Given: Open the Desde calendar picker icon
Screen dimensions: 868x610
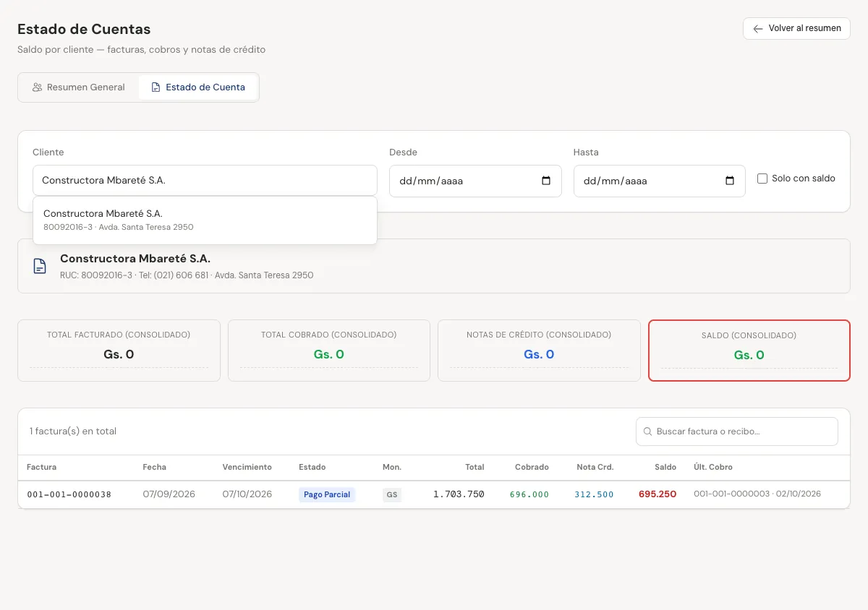Looking at the screenshot, I should [x=546, y=181].
